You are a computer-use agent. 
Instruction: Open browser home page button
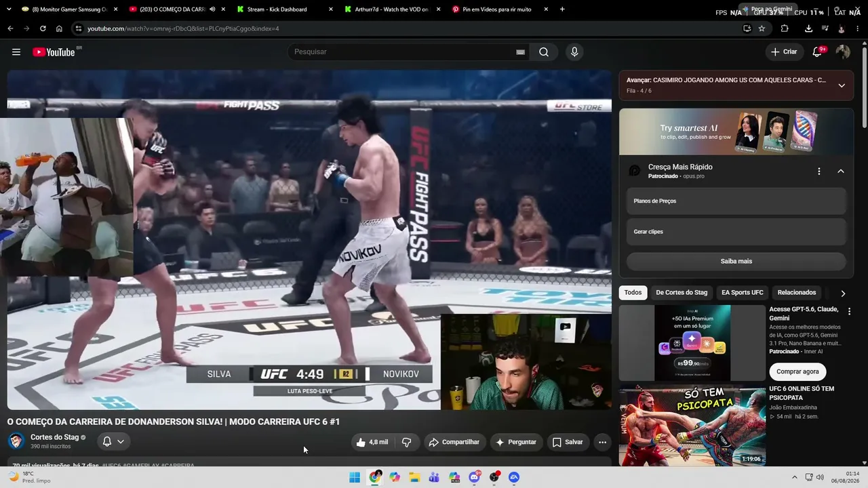point(59,28)
